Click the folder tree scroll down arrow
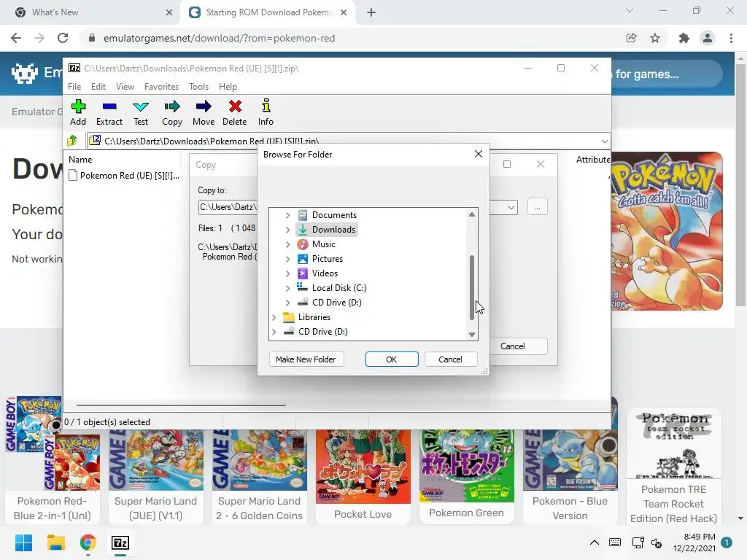This screenshot has height=560, width=747. (472, 334)
